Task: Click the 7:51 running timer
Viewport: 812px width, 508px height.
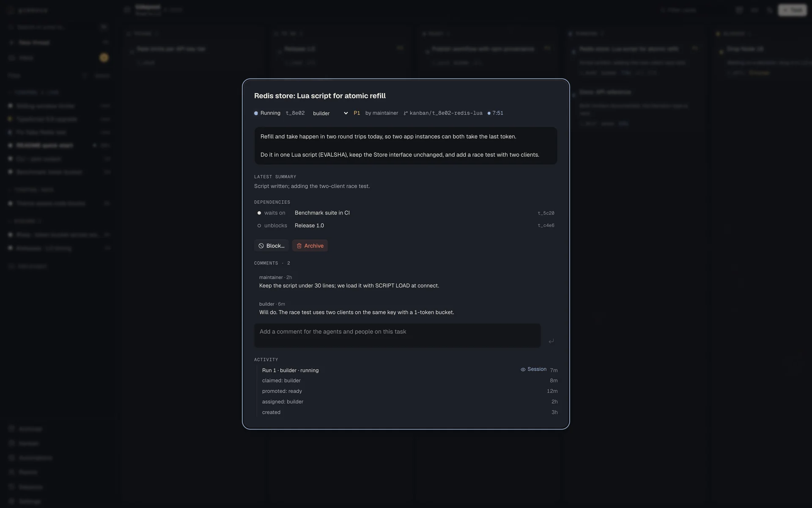Action: 495,113
